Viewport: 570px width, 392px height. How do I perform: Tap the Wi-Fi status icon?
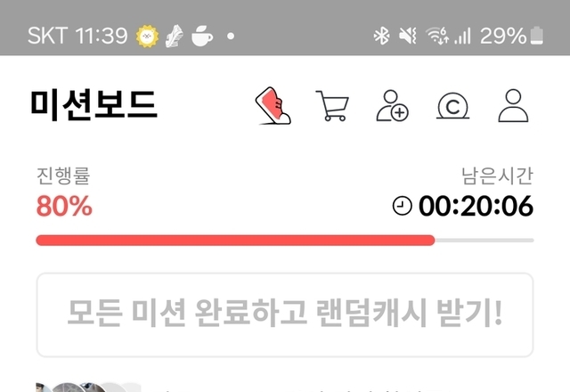[437, 36]
